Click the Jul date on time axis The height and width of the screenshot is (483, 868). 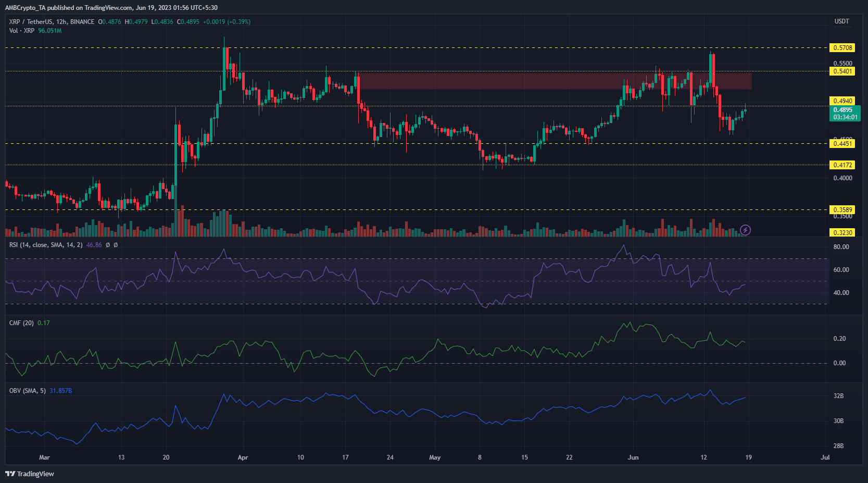coord(825,457)
